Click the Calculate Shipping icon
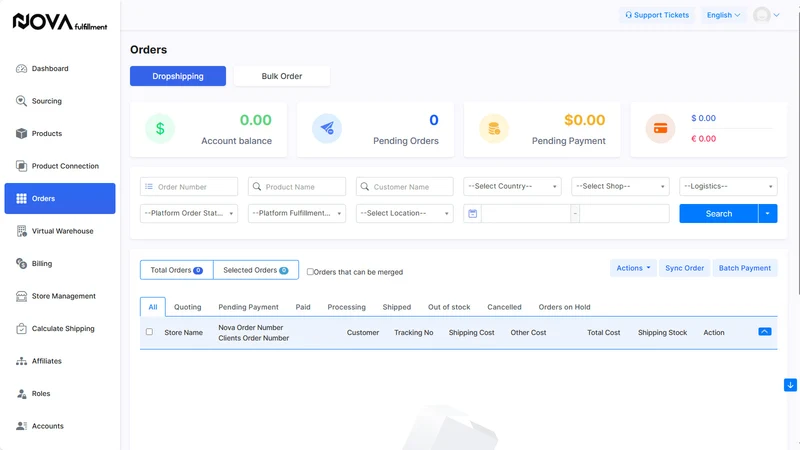The height and width of the screenshot is (450, 800). [21, 329]
